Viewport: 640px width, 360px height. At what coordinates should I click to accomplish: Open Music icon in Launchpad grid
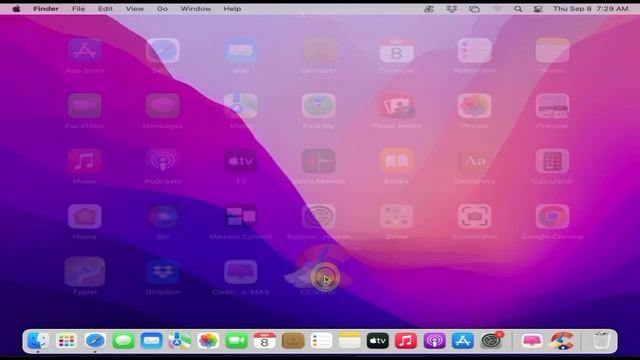84,161
